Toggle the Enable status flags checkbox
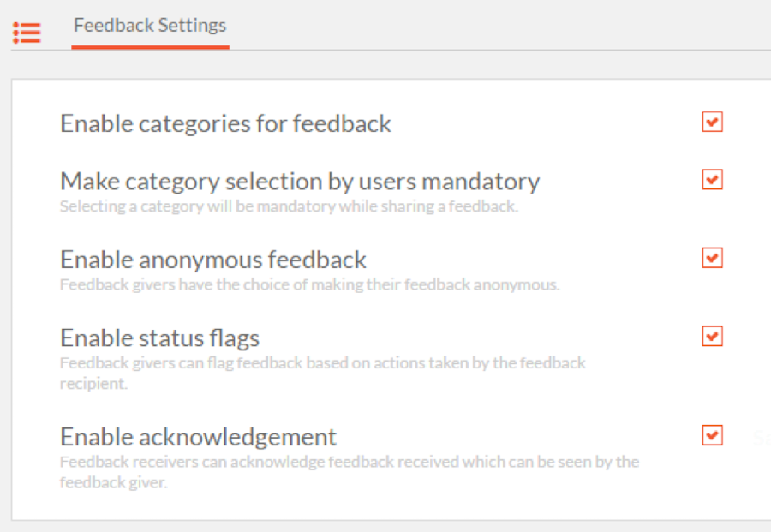This screenshot has height=532, width=771. 712,337
